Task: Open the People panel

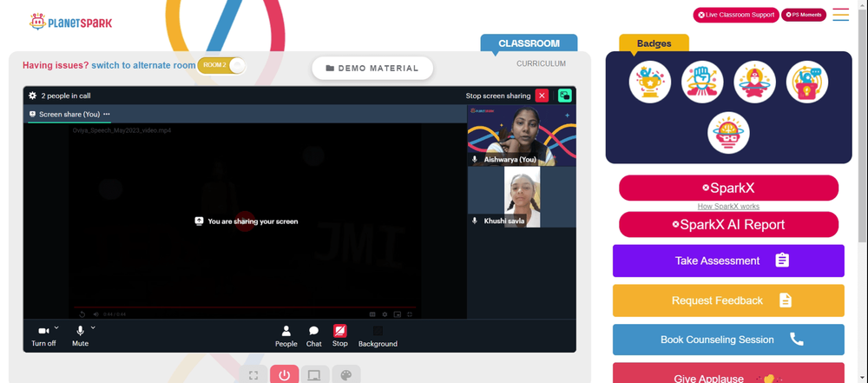Action: pyautogui.click(x=286, y=336)
